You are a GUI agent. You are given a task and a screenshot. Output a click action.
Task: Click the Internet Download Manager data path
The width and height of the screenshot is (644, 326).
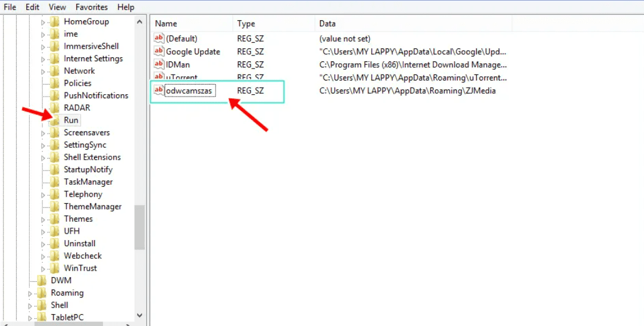coord(413,64)
